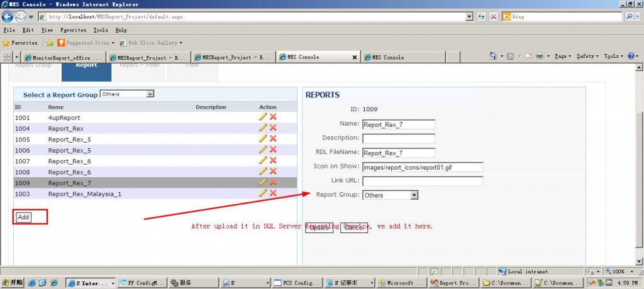Switch to the MonitorReport_office browser tab
This screenshot has height=289, width=644.
(x=64, y=57)
